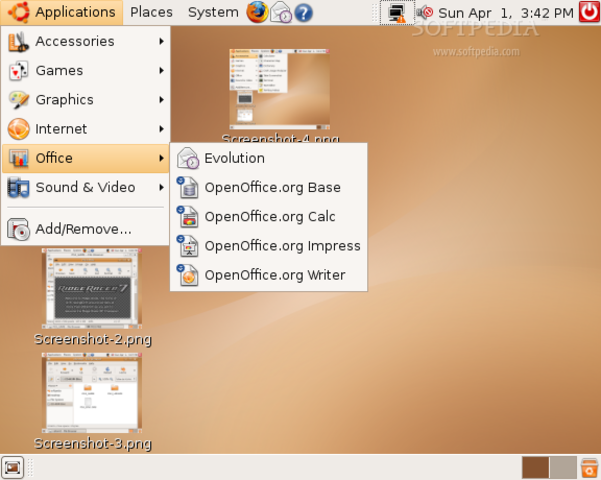Expand the Internet submenu arrow
The height and width of the screenshot is (480, 601).
[161, 129]
